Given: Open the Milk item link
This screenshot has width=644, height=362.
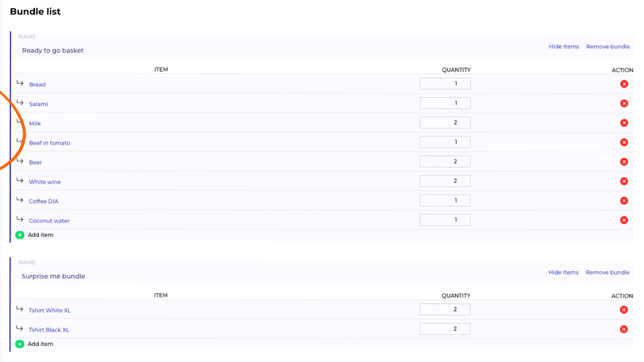Looking at the screenshot, I should (x=35, y=123).
